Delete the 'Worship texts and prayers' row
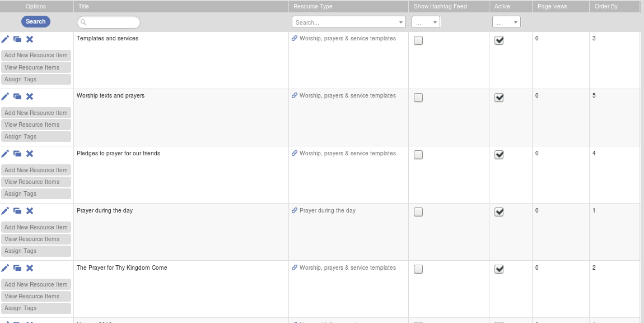This screenshot has height=323, width=644. (x=30, y=96)
